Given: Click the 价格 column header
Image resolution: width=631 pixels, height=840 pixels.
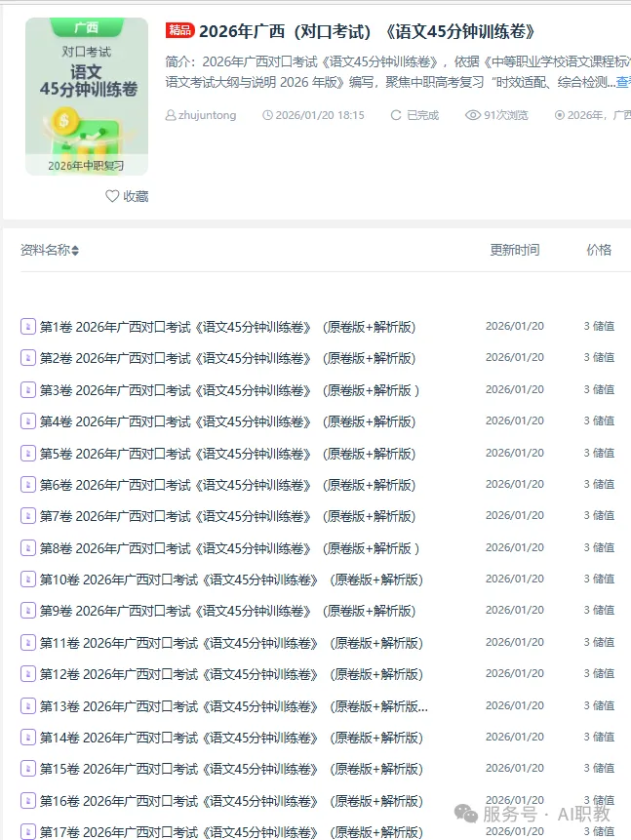Looking at the screenshot, I should pyautogui.click(x=599, y=250).
